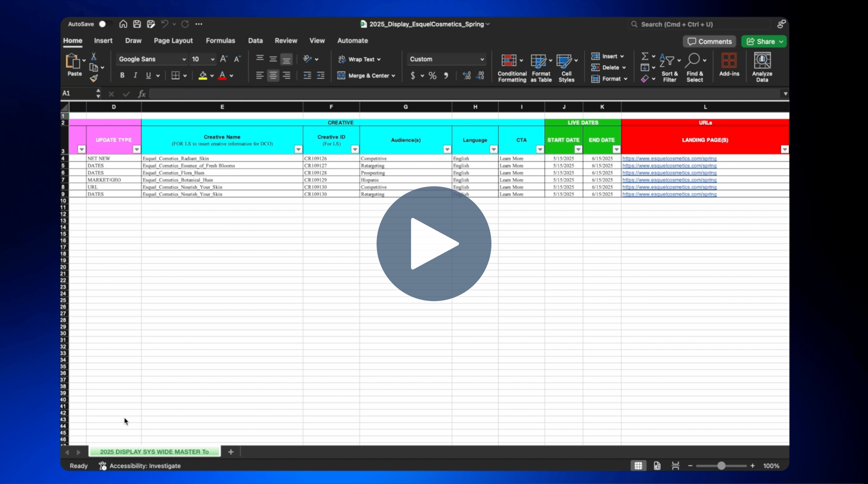Click the Save icon in title bar
This screenshot has width=868, height=484.
tap(137, 24)
